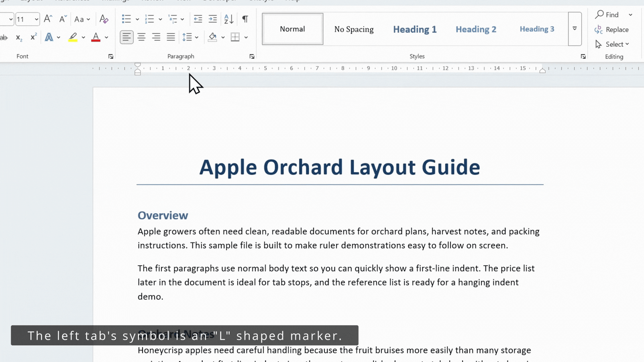Click the Increase Font Size icon
Image resolution: width=644 pixels, height=362 pixels.
point(48,19)
